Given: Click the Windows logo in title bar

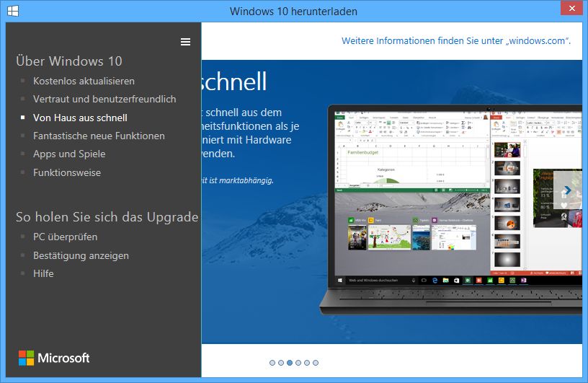Looking at the screenshot, I should coord(13,11).
